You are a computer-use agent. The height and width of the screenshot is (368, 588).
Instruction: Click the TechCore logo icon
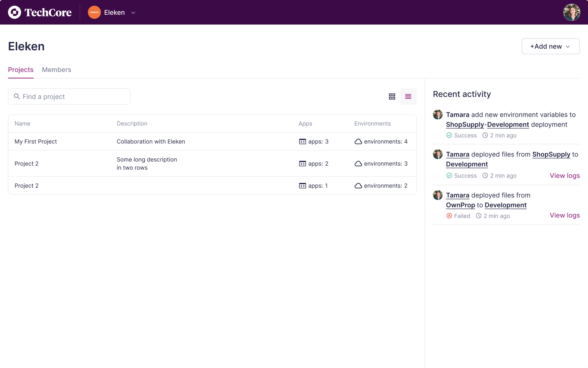pos(14,12)
